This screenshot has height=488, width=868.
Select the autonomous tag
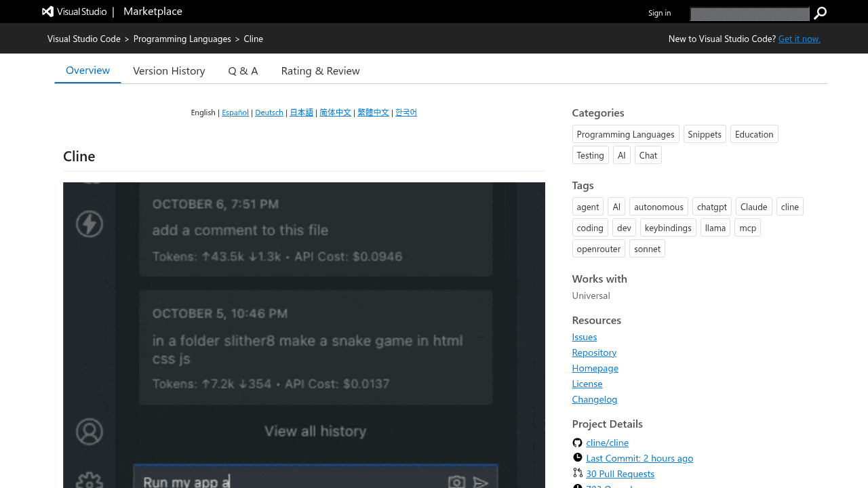658,206
